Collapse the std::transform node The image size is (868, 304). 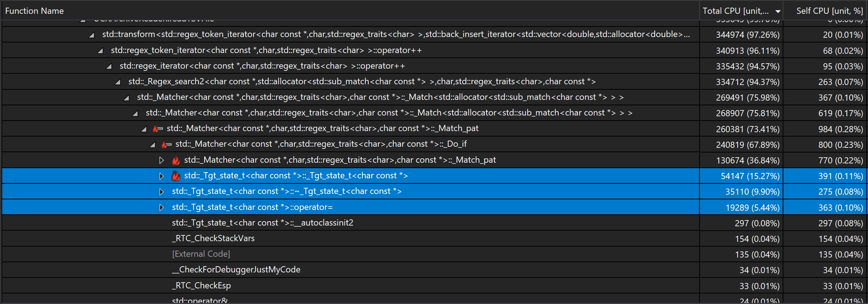[x=92, y=35]
